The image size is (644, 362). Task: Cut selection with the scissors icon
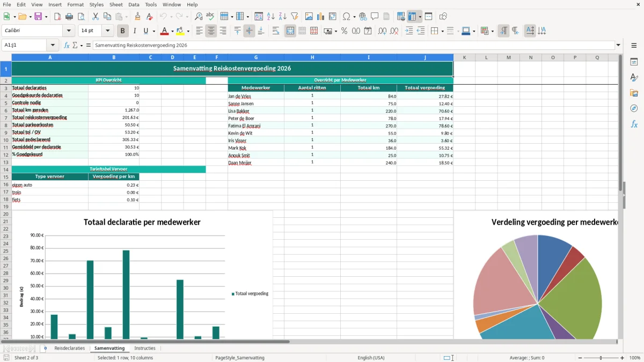95,17
